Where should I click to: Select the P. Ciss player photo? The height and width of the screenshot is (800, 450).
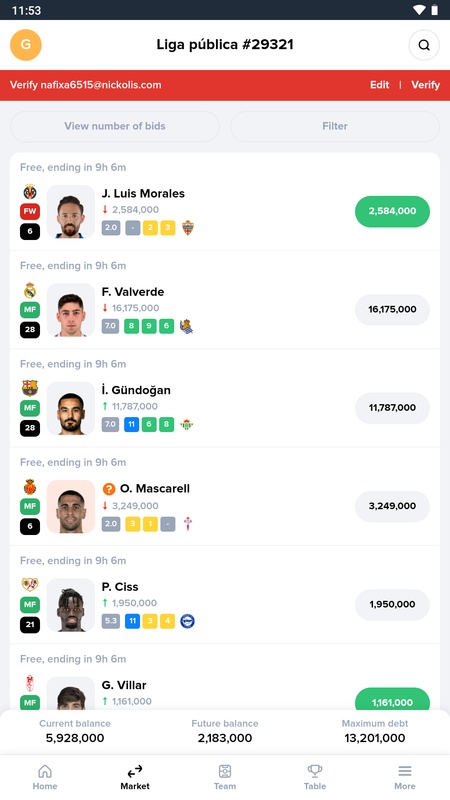click(x=71, y=605)
